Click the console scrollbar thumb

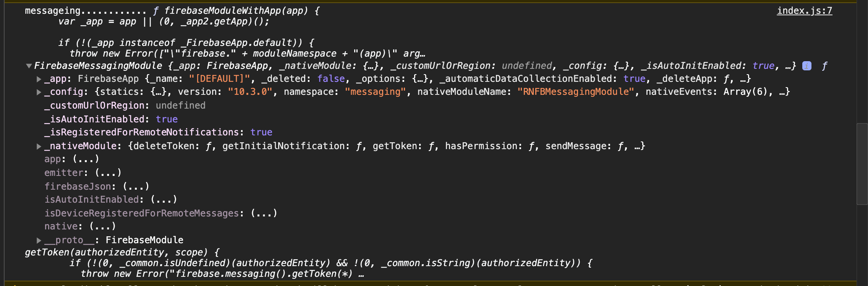[862, 164]
